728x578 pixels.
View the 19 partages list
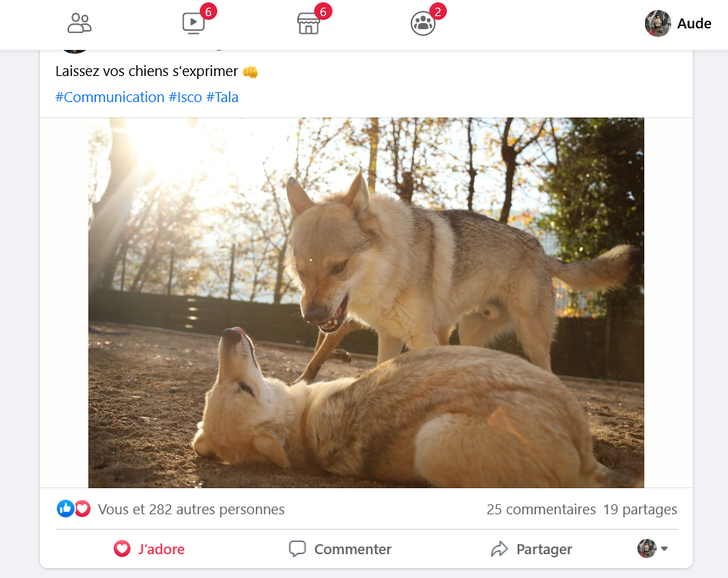[640, 509]
